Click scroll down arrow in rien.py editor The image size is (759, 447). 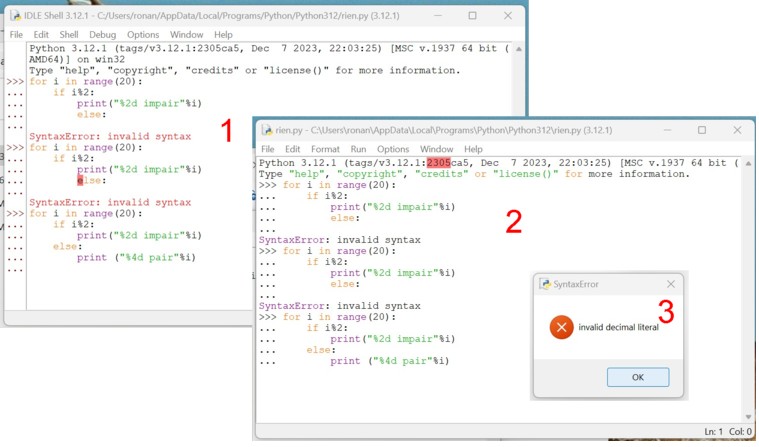click(x=748, y=417)
